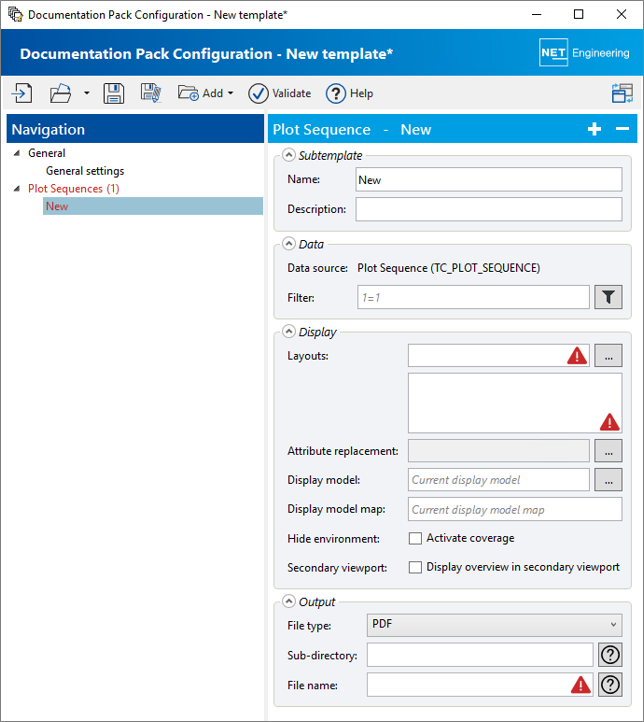Select Plot Sequences (1) in navigation
The width and height of the screenshot is (644, 722).
coord(74,189)
